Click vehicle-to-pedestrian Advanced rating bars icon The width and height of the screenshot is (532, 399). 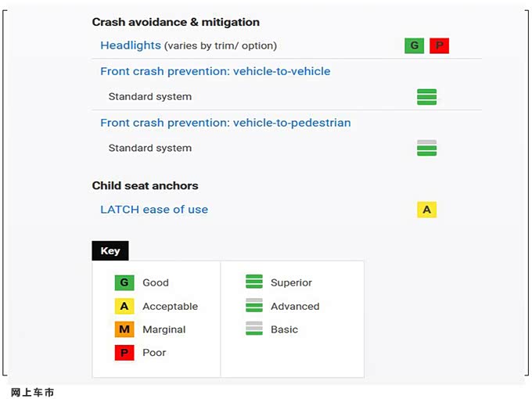click(426, 148)
